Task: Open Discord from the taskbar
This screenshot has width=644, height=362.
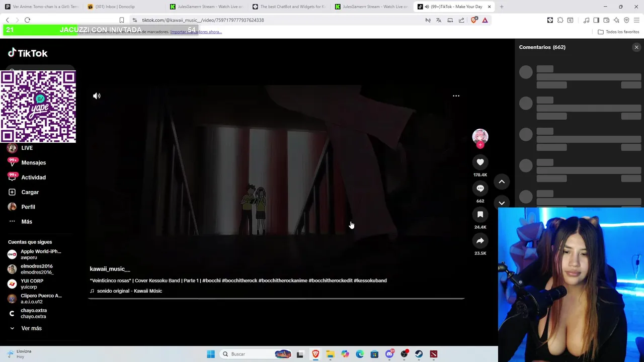Action: pos(389,354)
